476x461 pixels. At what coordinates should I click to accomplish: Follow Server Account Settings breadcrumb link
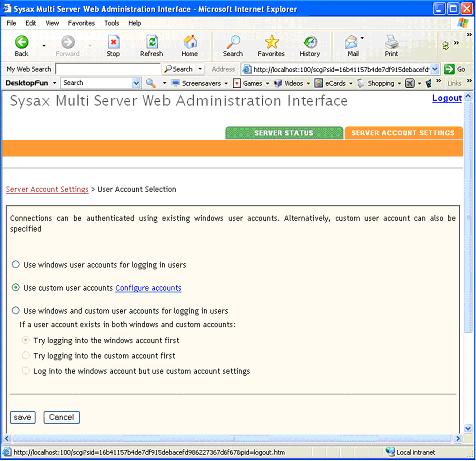coord(47,189)
